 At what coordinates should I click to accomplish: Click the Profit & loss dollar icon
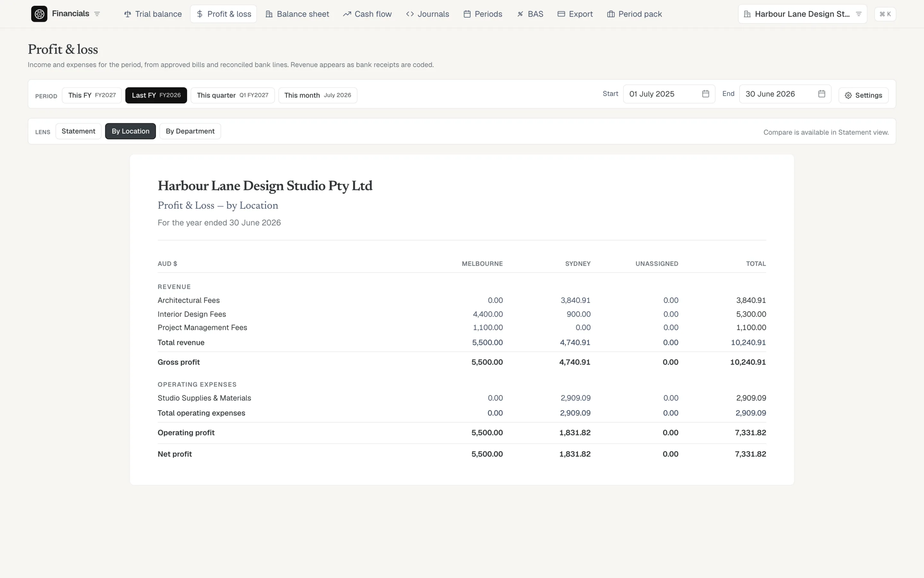200,14
